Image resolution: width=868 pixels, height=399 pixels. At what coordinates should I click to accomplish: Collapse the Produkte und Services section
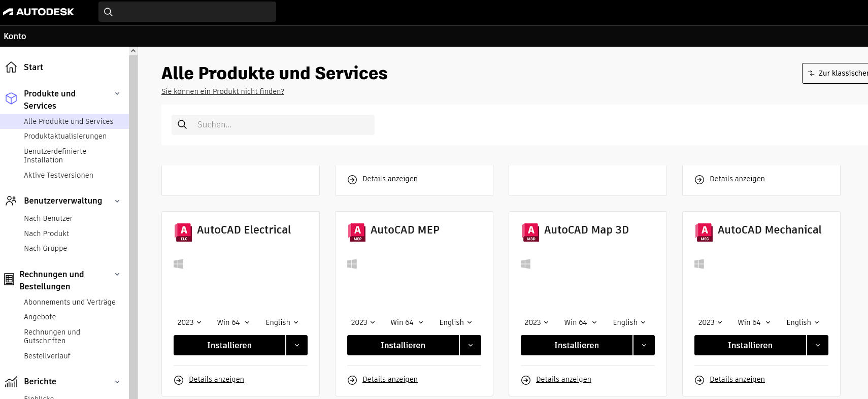117,93
